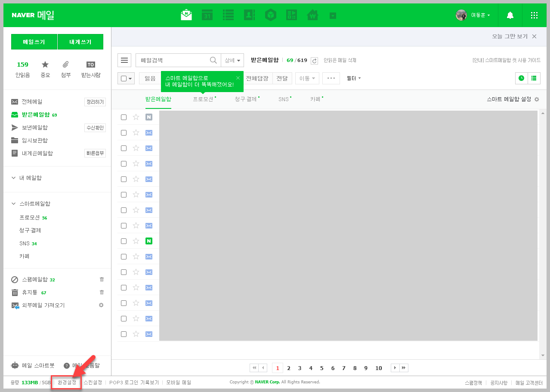Star the mail row with gray N icon
550x392 pixels.
(136, 117)
